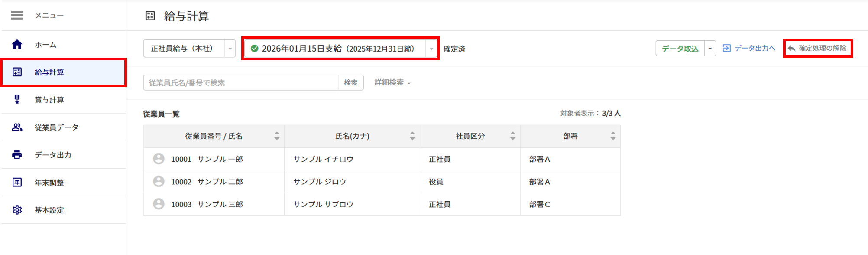This screenshot has height=255, width=868.
Task: Expand the 詳細検索 advanced search options
Action: [392, 82]
